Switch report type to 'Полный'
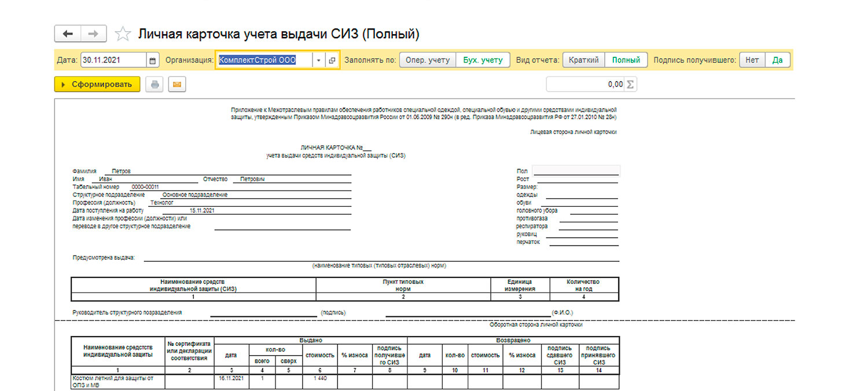The width and height of the screenshot is (868, 391). 626,60
